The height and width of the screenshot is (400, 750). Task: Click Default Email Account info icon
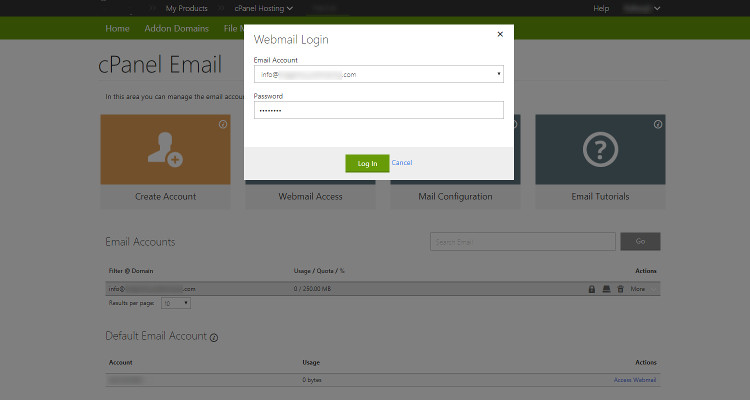(214, 338)
